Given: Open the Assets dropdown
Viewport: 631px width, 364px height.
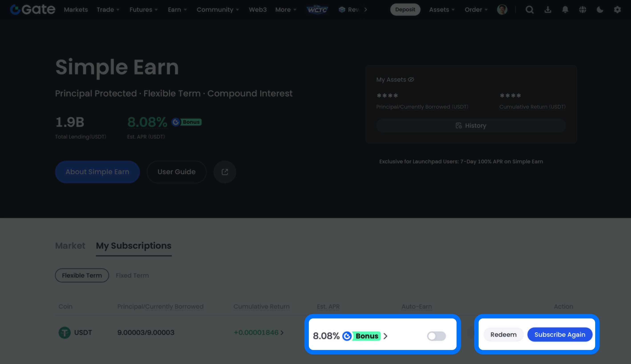Looking at the screenshot, I should coord(442,10).
